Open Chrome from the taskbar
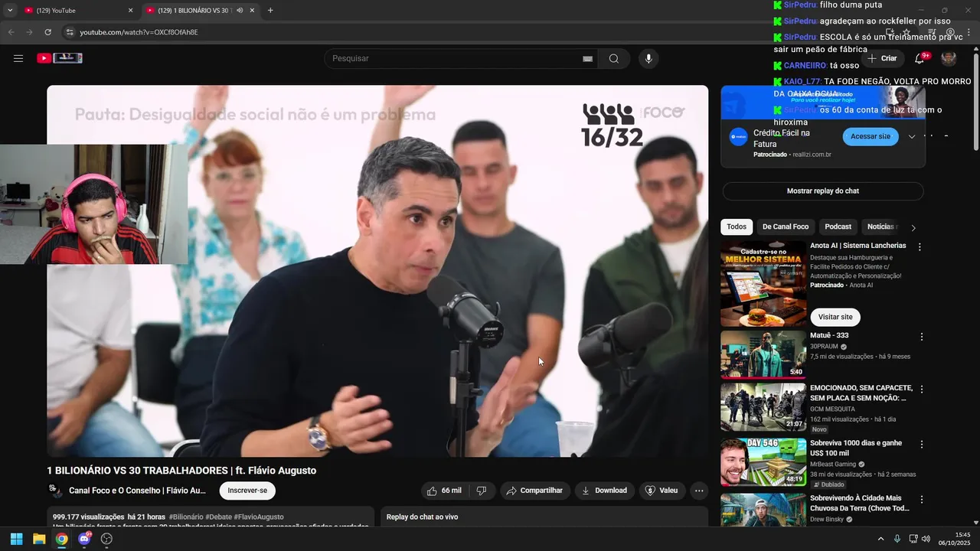The image size is (980, 551). coord(61,539)
